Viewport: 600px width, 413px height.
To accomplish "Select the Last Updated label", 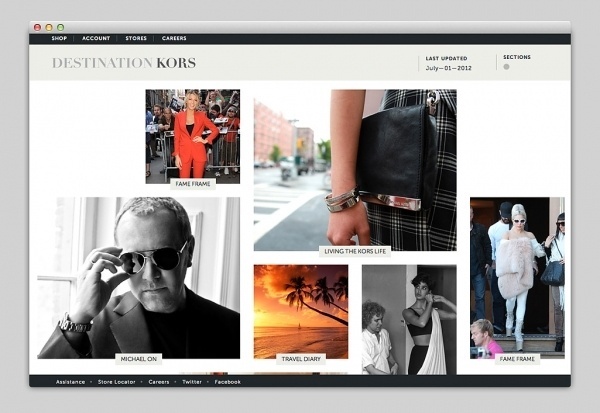I will pos(447,58).
